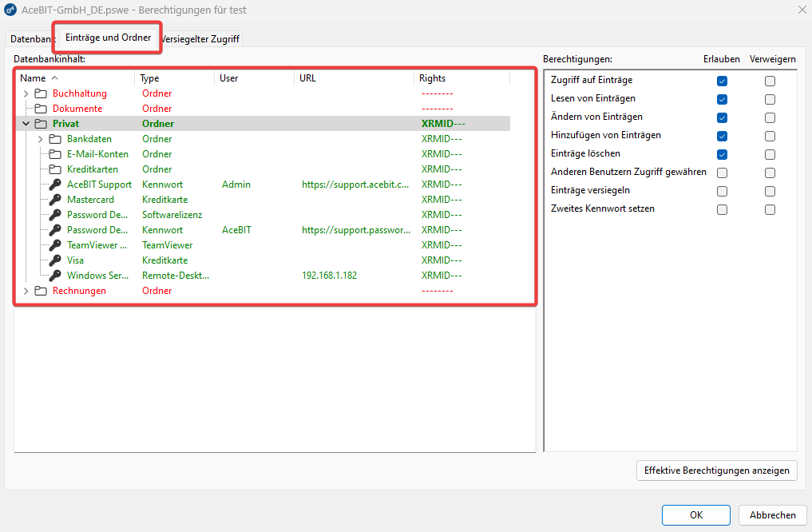Click the key icon for AceBIT Support
Screen dimensions: 812x532
[x=55, y=185]
